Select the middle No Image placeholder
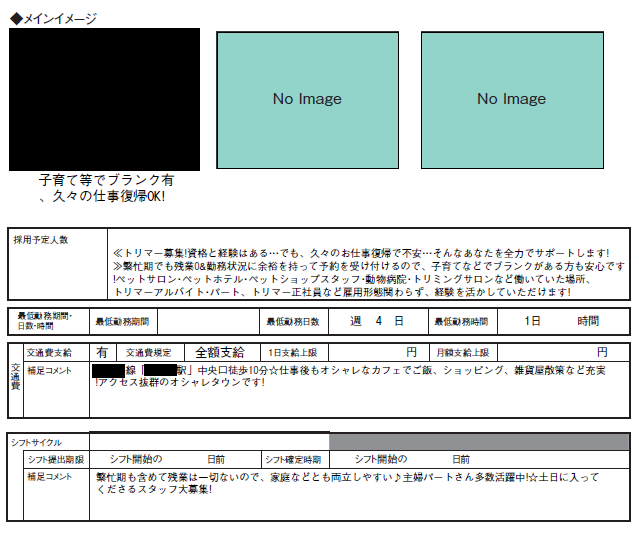Screen dimensions: 639x539 click(x=307, y=100)
